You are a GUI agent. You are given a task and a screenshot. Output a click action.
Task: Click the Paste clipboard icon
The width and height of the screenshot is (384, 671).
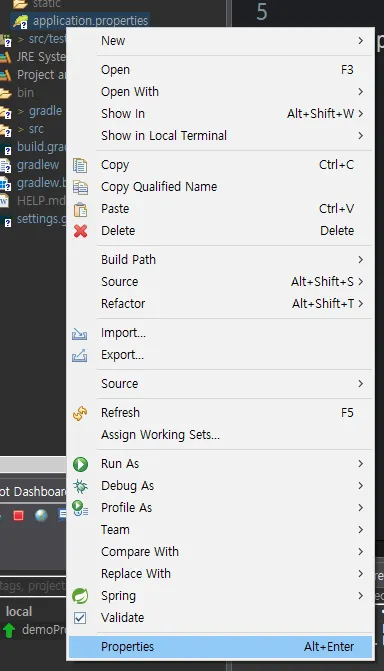(x=80, y=209)
